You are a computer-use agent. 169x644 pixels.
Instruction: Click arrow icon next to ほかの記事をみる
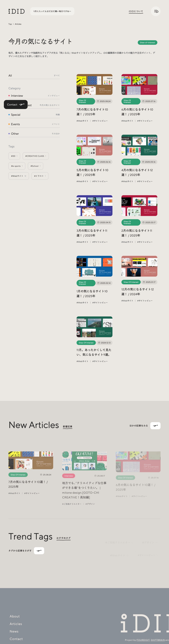(x=155, y=426)
